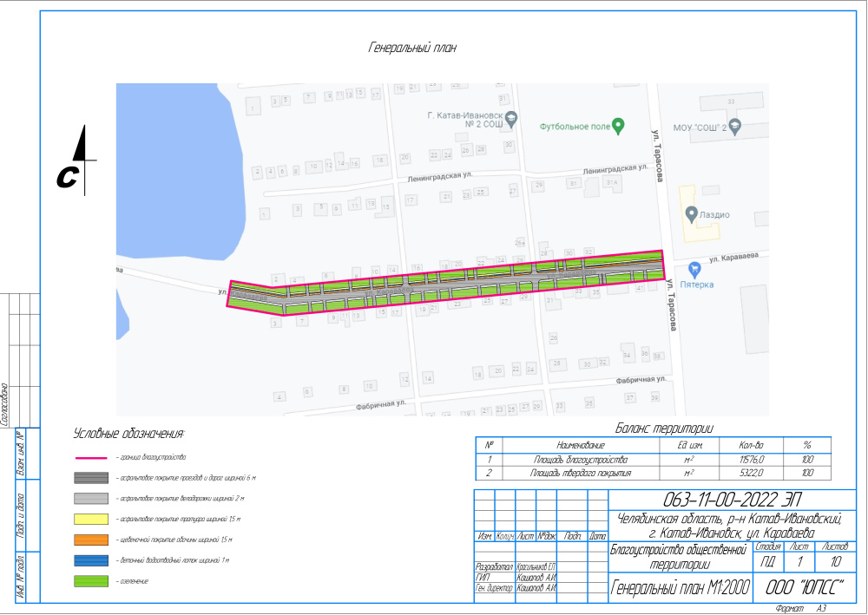
Task: Click the Генеральный план title at the top
Action: 412,49
